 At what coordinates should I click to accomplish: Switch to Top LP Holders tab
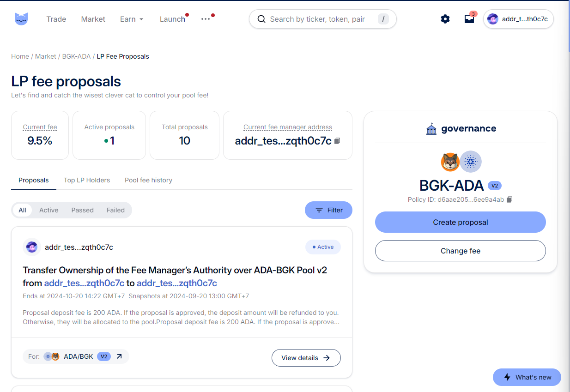87,180
